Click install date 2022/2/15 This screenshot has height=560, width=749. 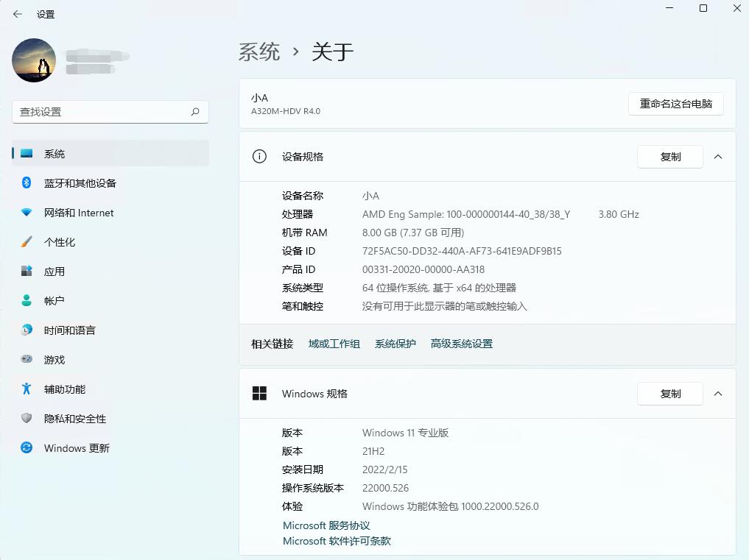384,469
